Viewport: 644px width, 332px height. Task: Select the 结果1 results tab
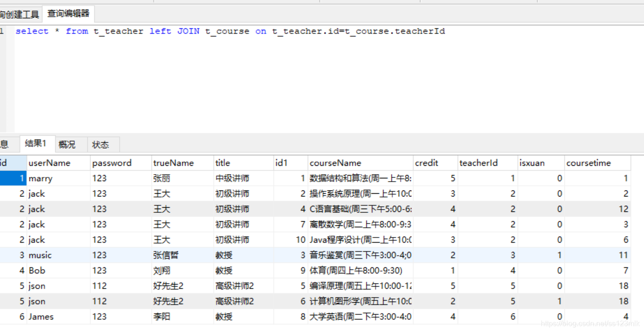point(36,144)
